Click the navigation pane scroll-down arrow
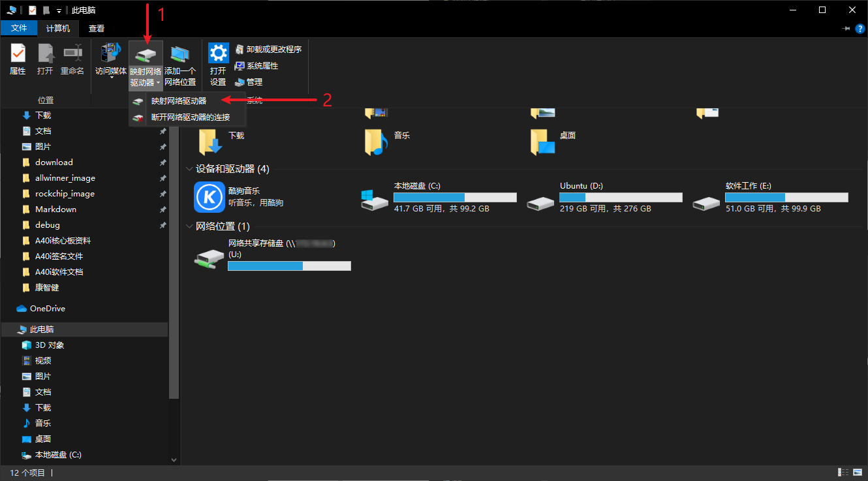Image resolution: width=868 pixels, height=481 pixels. click(x=174, y=459)
